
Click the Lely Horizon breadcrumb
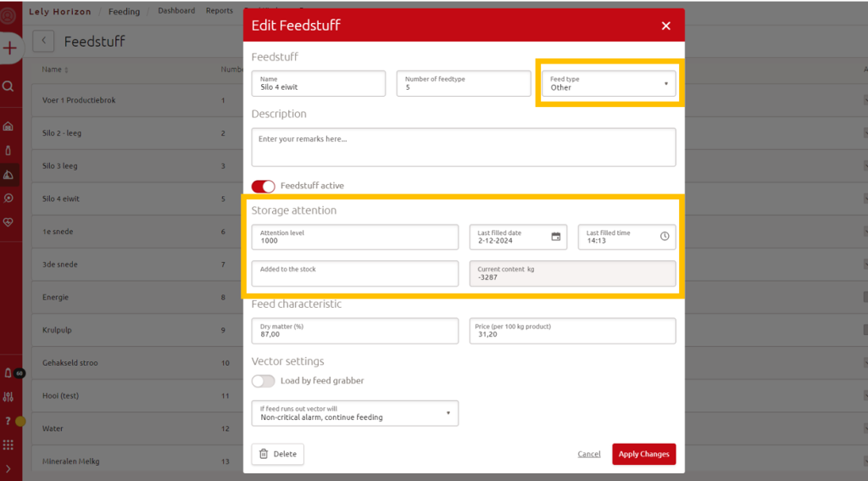pos(60,11)
